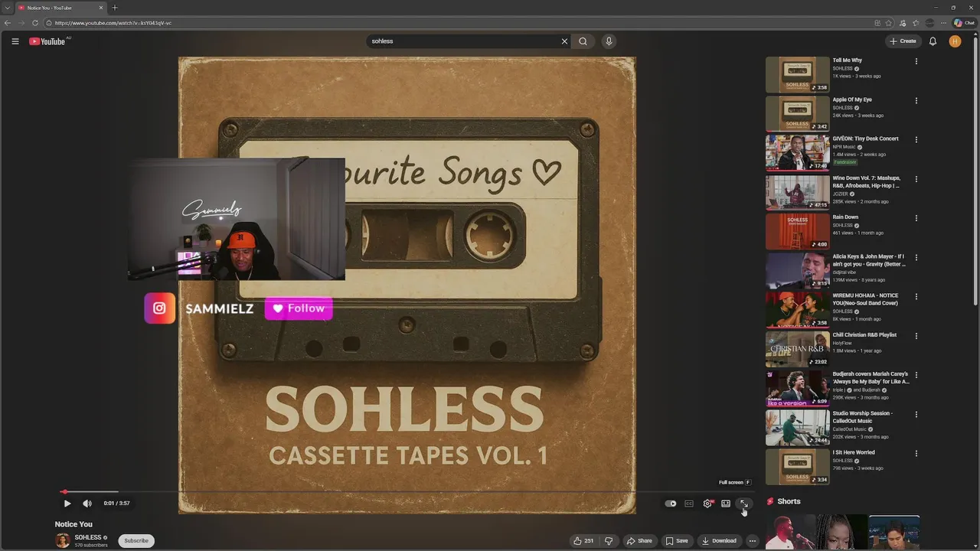This screenshot has height=551, width=980.
Task: Play the video with the play button
Action: point(67,504)
